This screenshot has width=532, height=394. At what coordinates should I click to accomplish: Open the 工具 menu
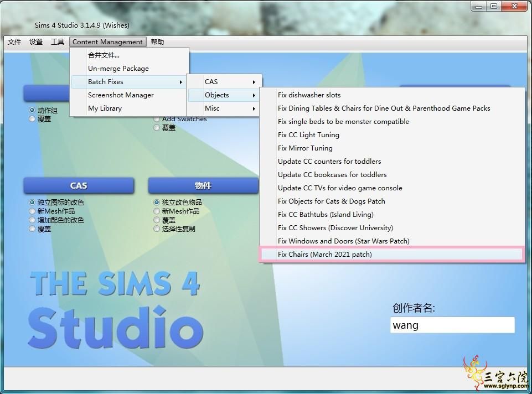[x=58, y=42]
